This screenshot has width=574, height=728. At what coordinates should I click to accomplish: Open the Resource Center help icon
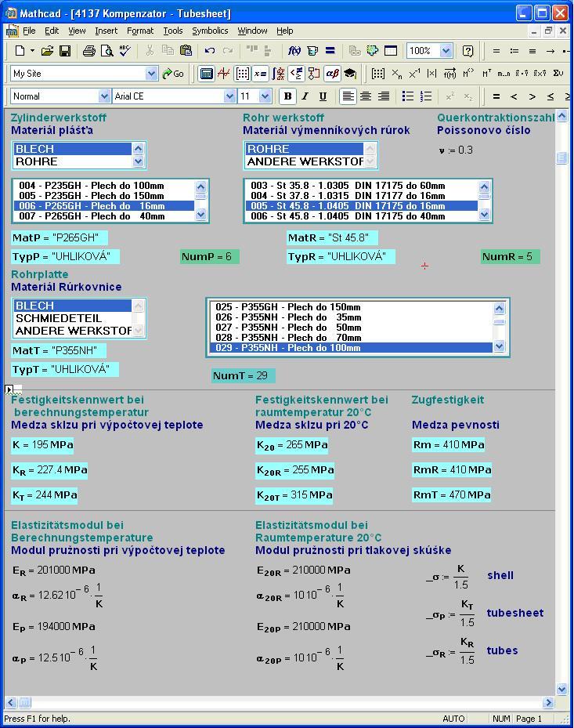pos(468,51)
